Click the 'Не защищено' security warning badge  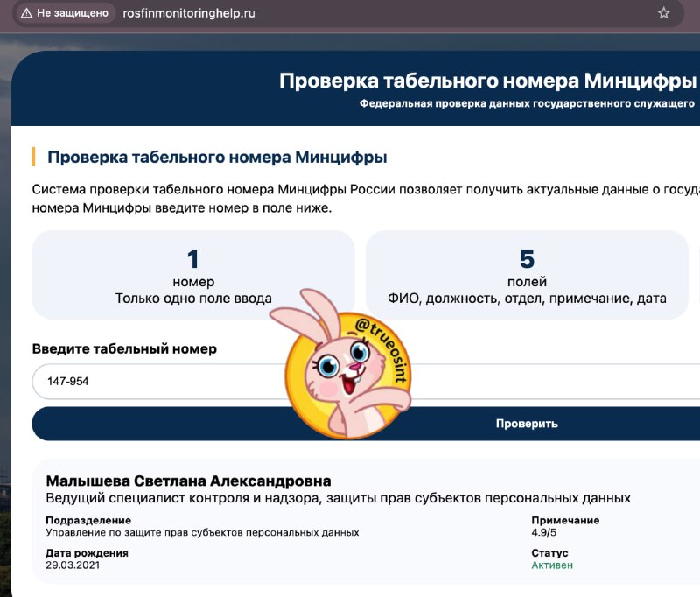click(65, 13)
